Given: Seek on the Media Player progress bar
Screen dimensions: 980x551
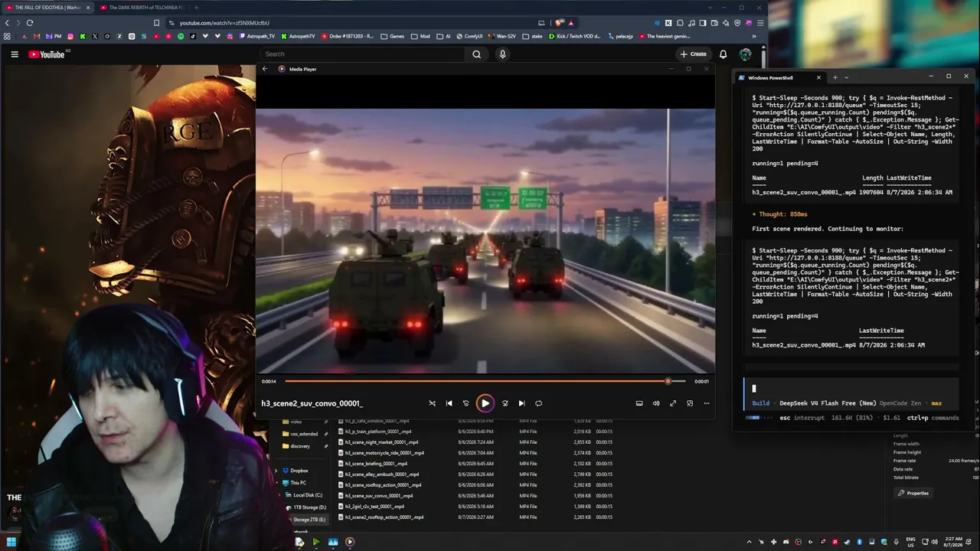Looking at the screenshot, I should 485,381.
